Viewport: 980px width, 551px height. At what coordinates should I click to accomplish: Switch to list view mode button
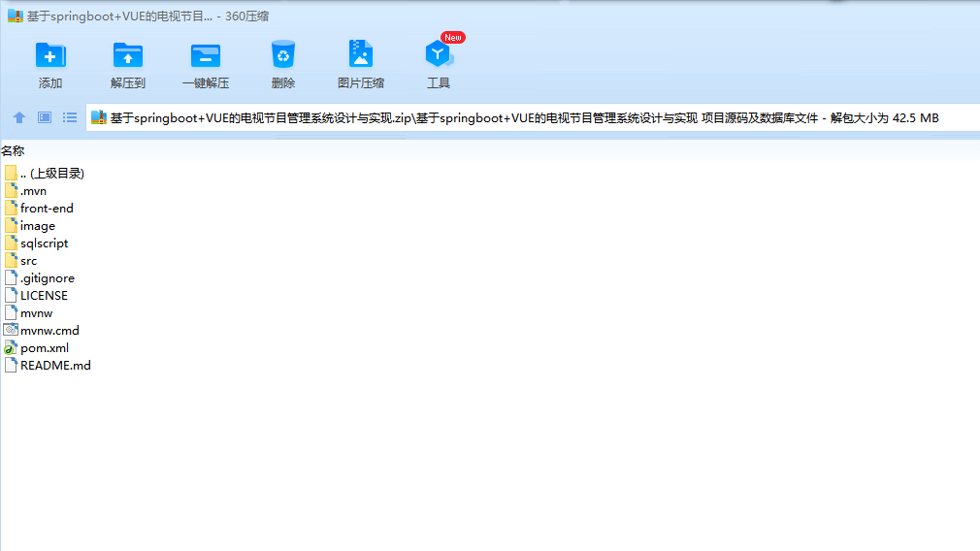[x=69, y=117]
